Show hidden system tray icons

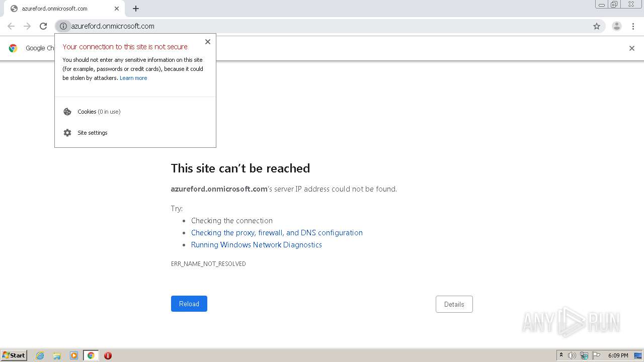561,355
